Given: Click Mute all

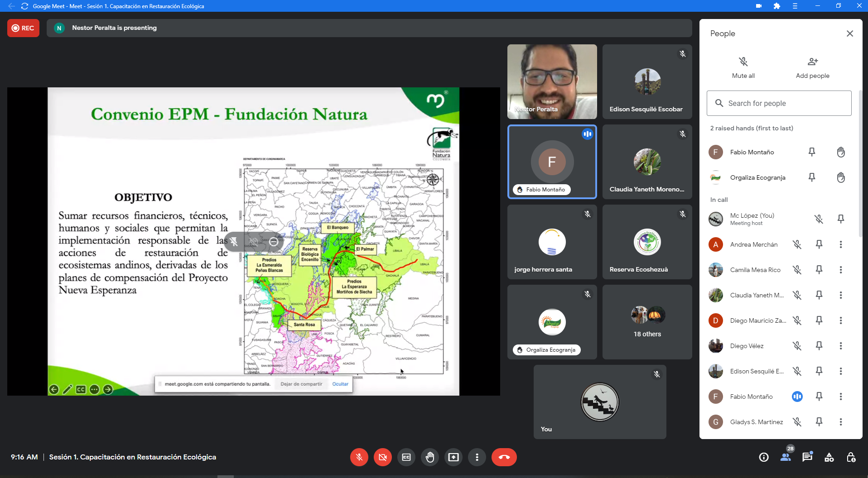Looking at the screenshot, I should tap(743, 67).
